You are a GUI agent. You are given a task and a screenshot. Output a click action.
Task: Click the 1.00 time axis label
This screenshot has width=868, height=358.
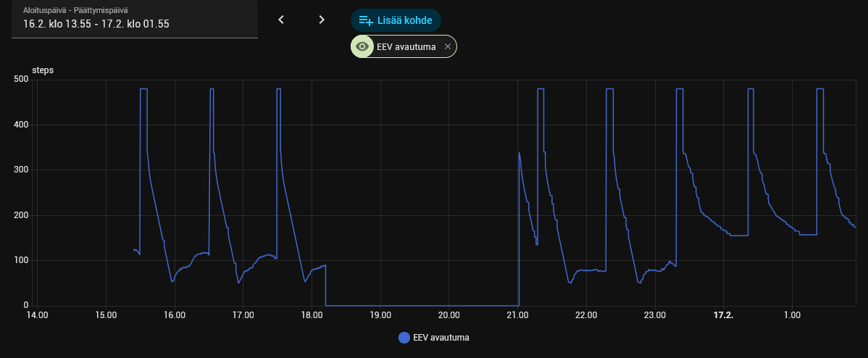pyautogui.click(x=792, y=315)
